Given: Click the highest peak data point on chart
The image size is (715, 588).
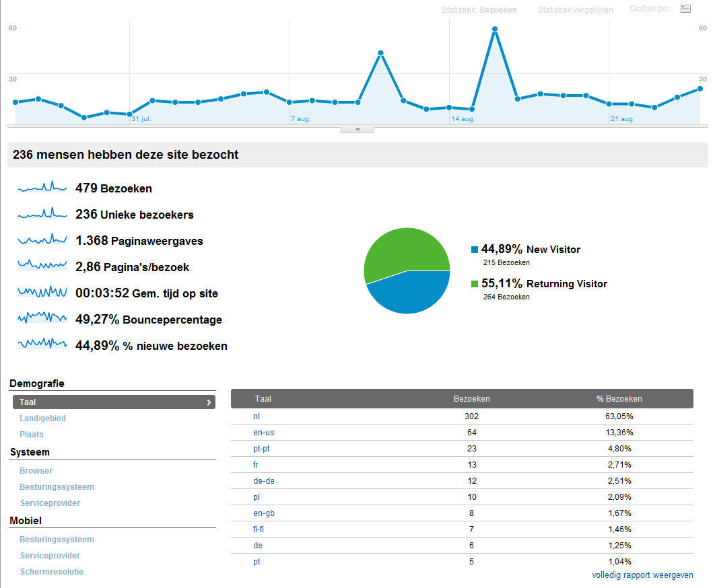Looking at the screenshot, I should tap(495, 29).
